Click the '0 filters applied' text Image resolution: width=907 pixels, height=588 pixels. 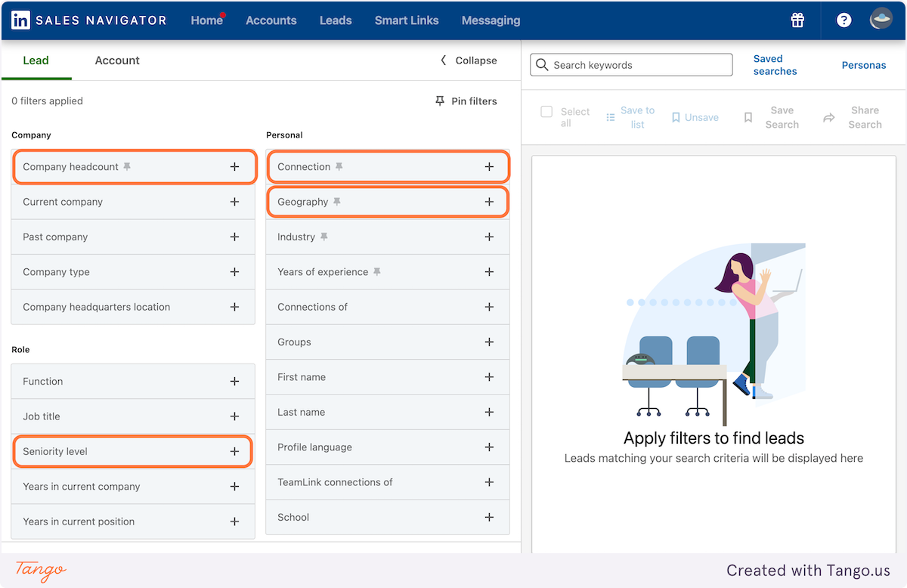click(48, 101)
